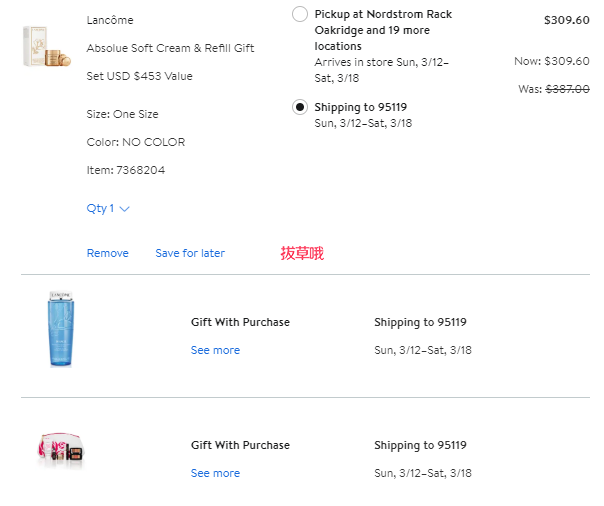Open Lancôme Absolue Soft Cream thumbnail
This screenshot has height=506, width=604.
point(47,46)
